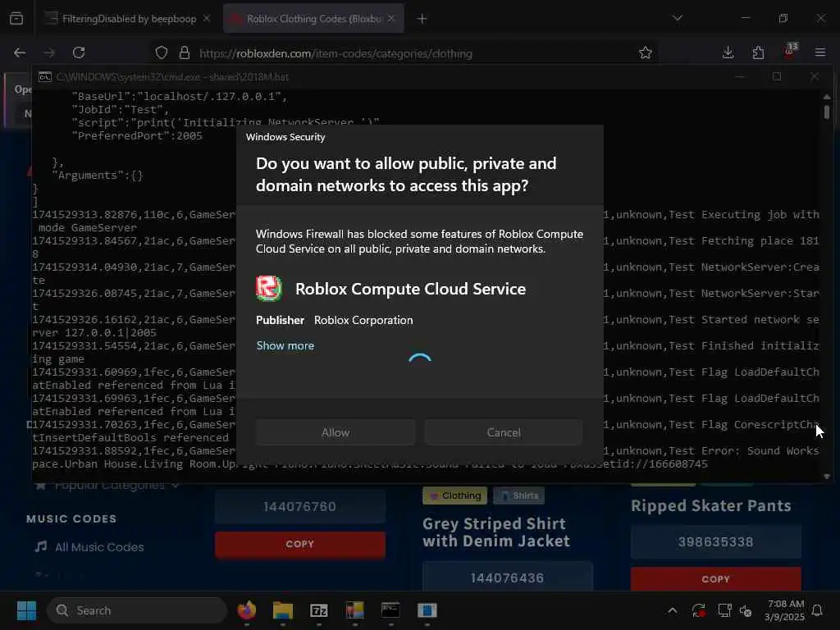Click the site security padlock icon

[185, 52]
